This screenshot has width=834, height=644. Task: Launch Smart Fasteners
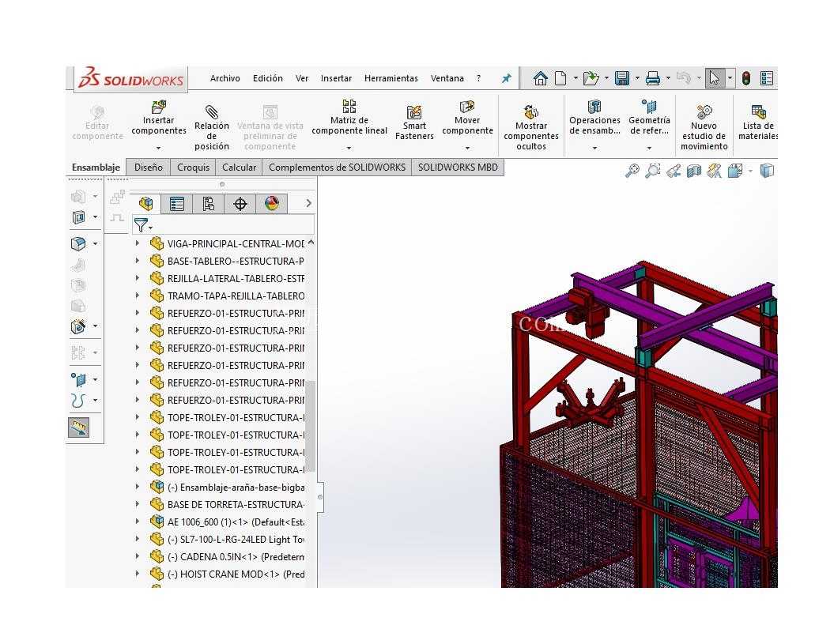coord(414,123)
